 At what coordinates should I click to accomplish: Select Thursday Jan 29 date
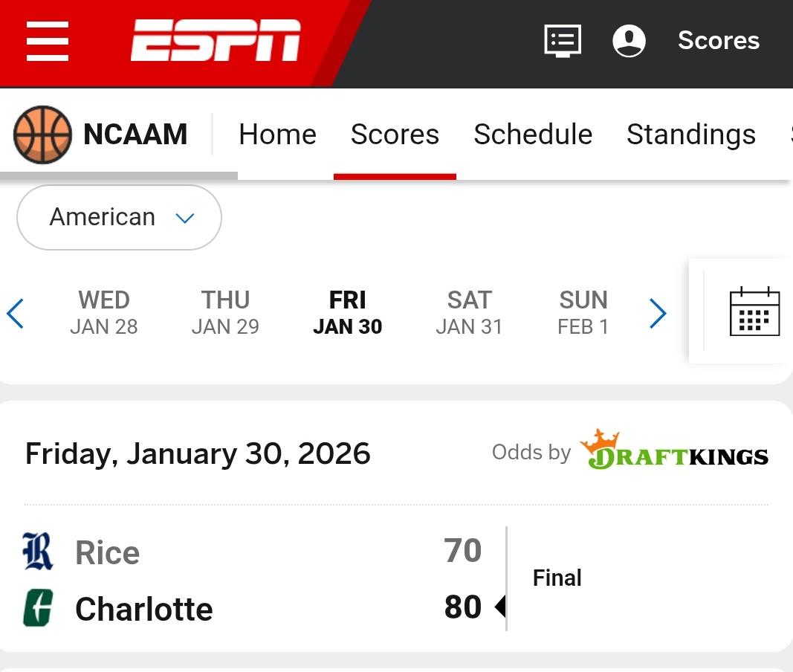[225, 313]
